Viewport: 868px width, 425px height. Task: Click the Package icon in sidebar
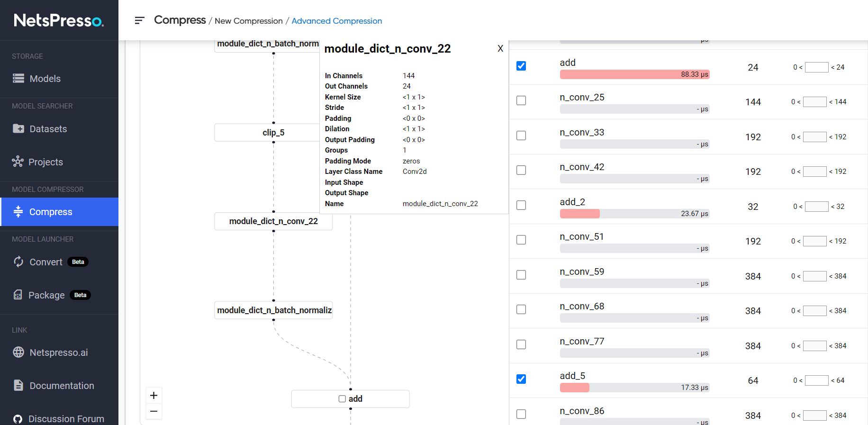coord(18,295)
